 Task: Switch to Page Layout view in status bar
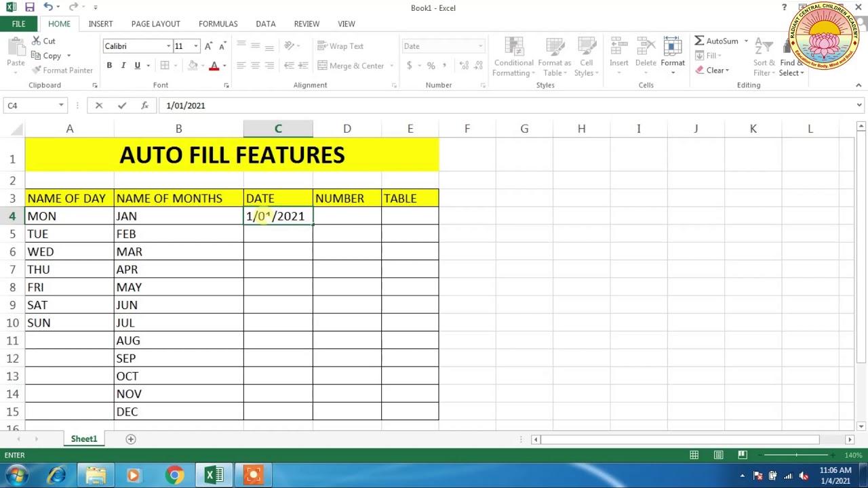click(718, 455)
